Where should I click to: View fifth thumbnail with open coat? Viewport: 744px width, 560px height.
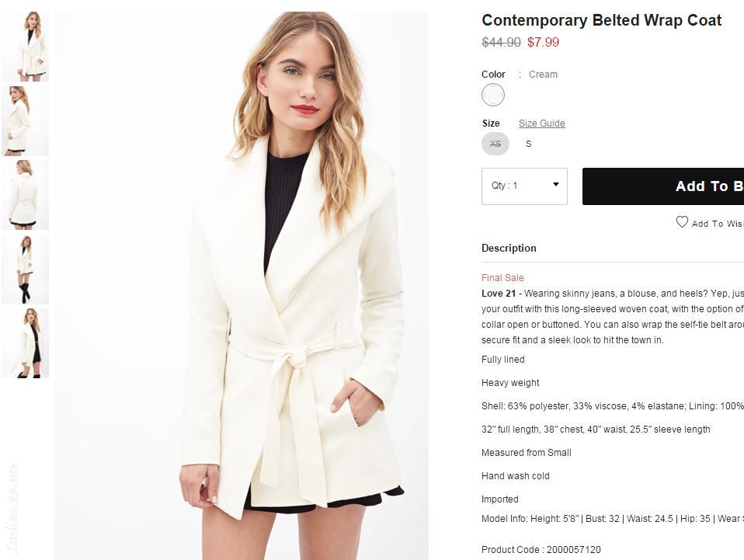click(x=25, y=343)
